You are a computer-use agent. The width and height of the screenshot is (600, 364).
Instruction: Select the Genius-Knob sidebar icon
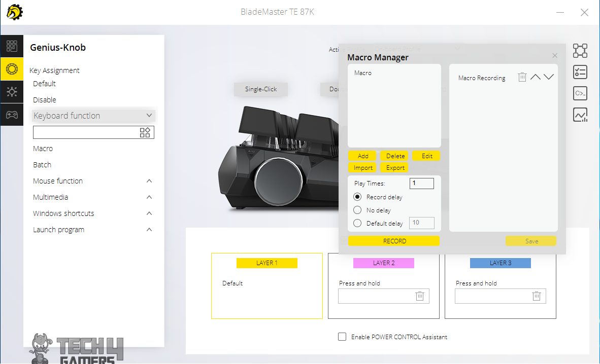[12, 69]
